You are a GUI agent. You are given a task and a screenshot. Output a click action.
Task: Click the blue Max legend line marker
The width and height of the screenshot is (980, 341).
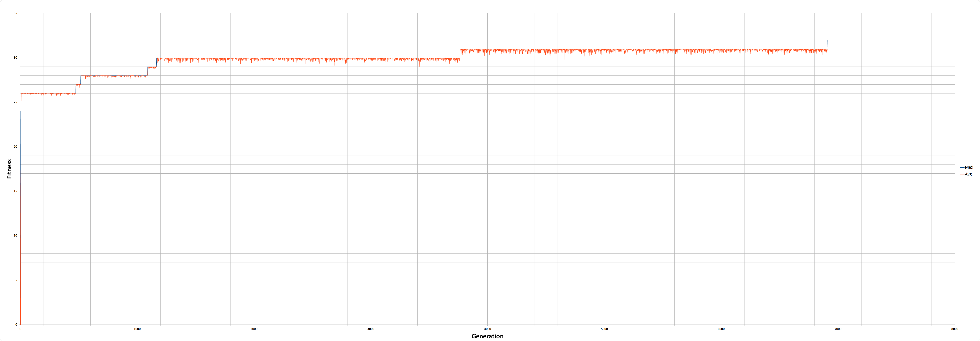[962, 167]
